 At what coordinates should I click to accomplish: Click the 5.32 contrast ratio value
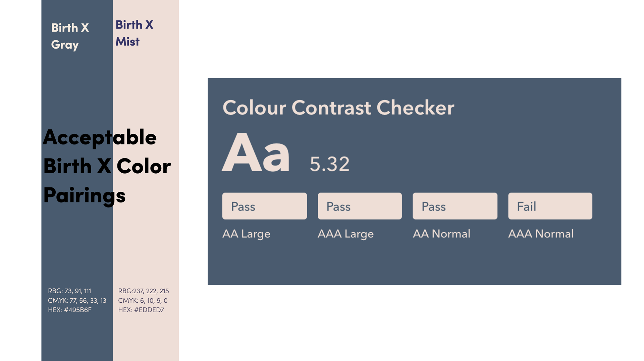pyautogui.click(x=329, y=164)
